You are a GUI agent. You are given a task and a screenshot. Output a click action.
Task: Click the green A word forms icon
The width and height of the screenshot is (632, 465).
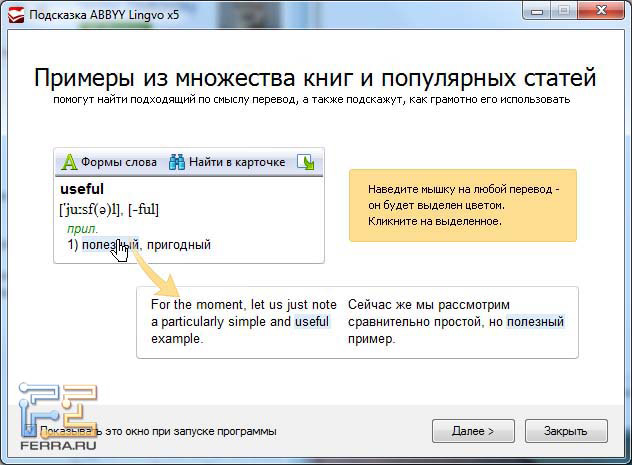point(69,162)
